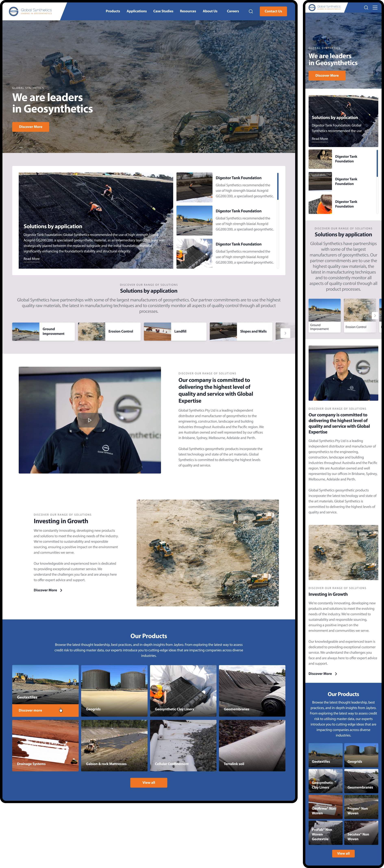Screen dimensions: 384x868
Task: Click the Global Synthetics logo in desktop header
Action: (30, 11)
